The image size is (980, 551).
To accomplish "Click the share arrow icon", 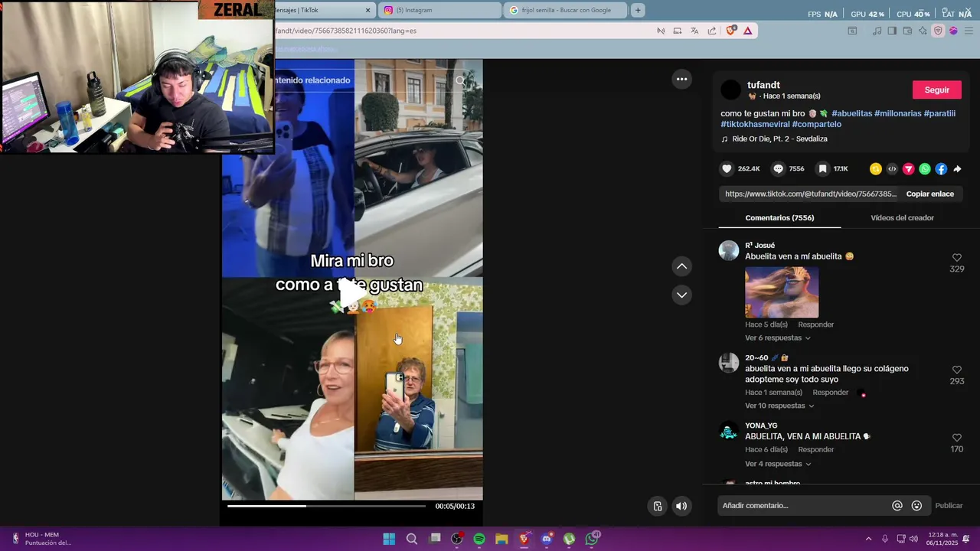I will click(957, 168).
